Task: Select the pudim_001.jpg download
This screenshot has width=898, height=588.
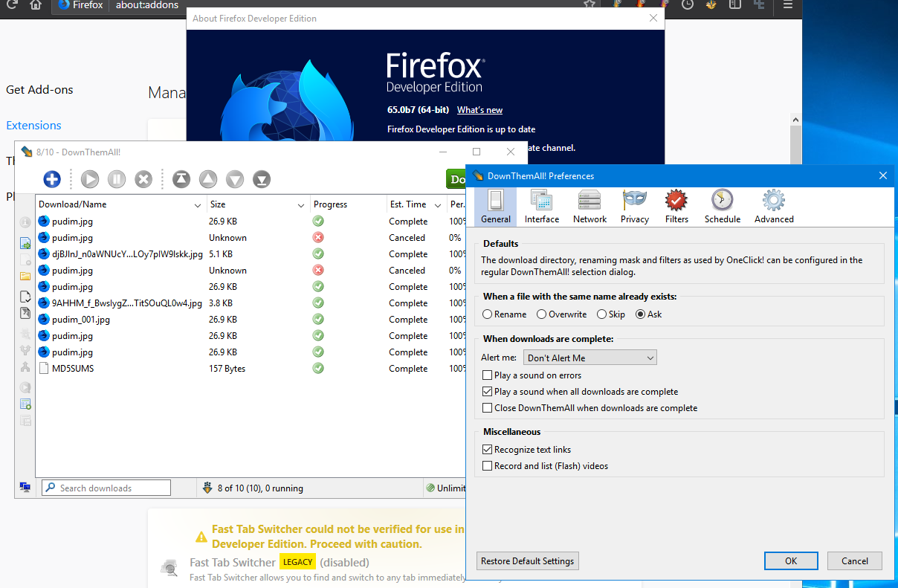Action: pos(250,320)
